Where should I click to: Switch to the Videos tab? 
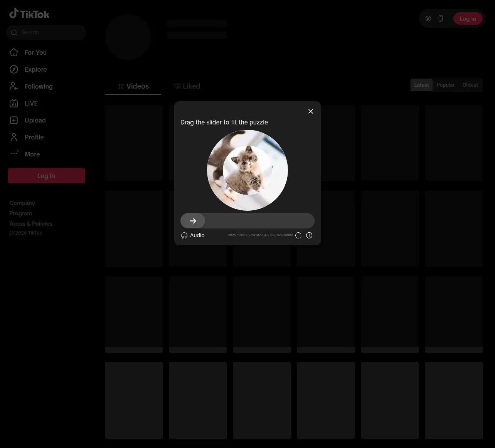pos(133,86)
